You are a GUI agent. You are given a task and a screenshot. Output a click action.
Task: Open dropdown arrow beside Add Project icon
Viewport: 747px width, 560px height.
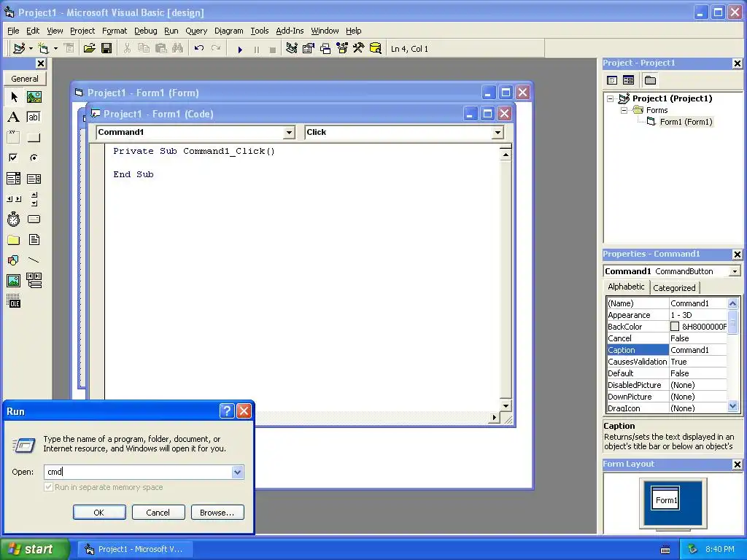(31, 49)
